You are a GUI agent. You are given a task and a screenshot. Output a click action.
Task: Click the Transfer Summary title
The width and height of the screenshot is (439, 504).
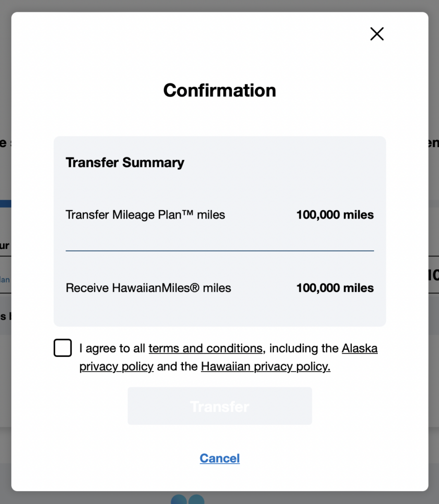125,162
